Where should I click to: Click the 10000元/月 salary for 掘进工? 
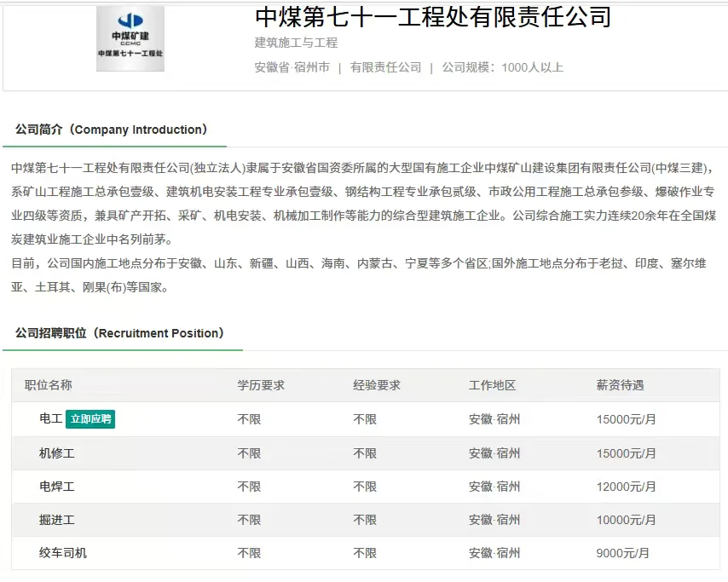pos(626,521)
